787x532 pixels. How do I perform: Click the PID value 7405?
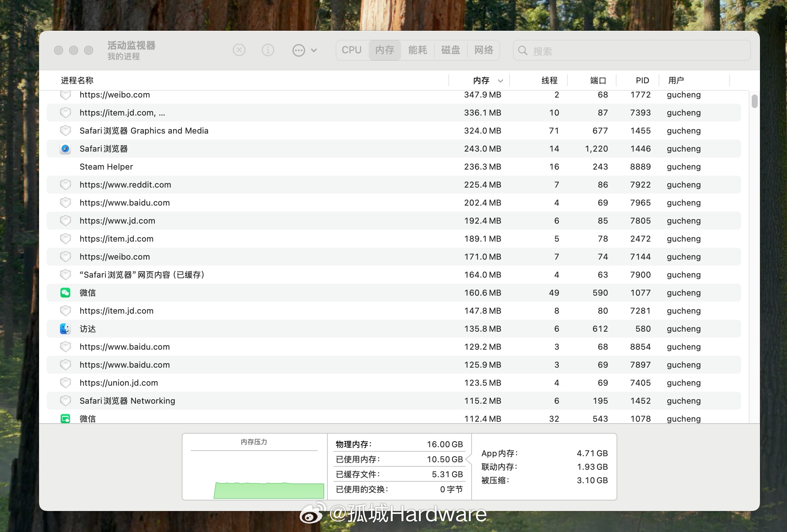[640, 383]
